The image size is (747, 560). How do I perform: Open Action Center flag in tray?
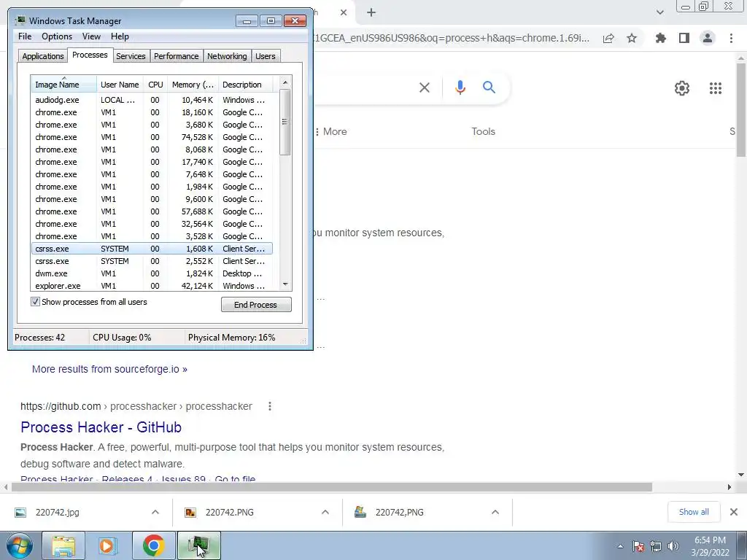(x=638, y=546)
